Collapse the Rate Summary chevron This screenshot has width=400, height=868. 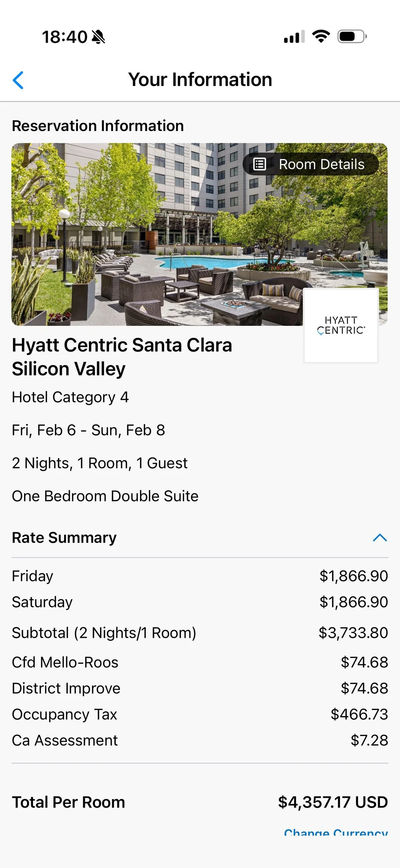point(380,537)
